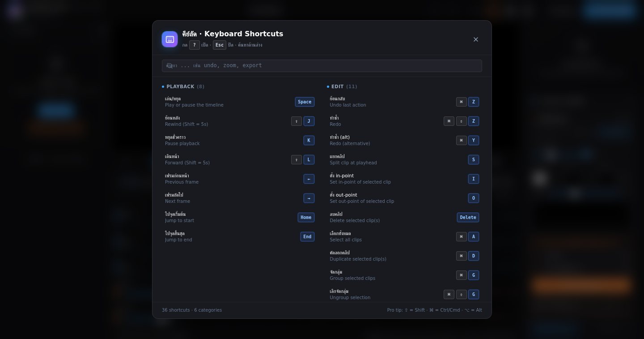Click G key in Group selected clips row
This screenshot has width=644, height=339.
tap(474, 275)
